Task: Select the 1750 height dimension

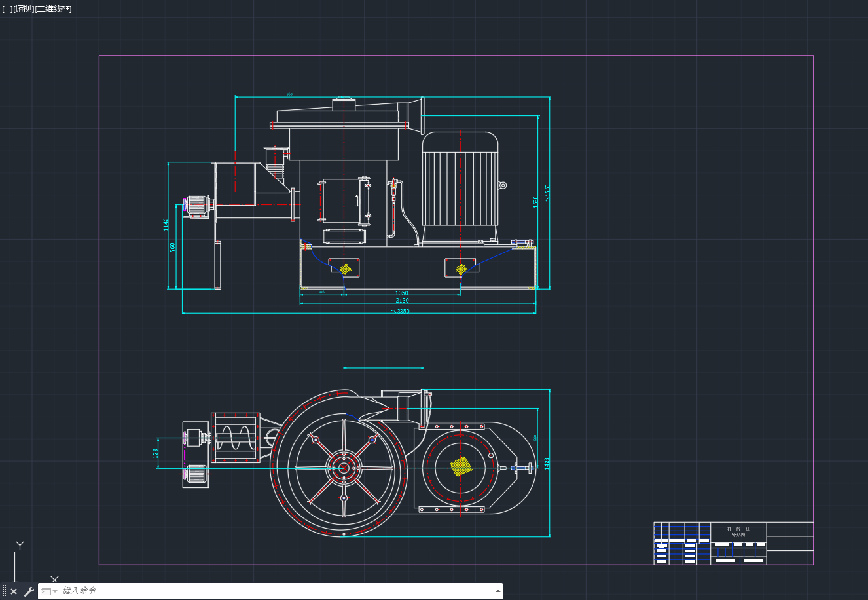Action: 547,193
